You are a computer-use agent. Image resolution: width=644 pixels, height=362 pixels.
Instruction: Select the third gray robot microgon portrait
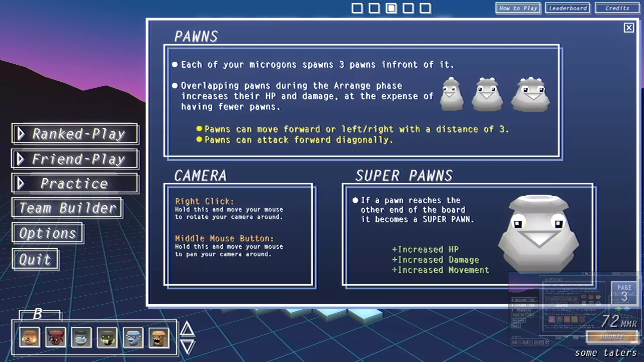[81, 337]
